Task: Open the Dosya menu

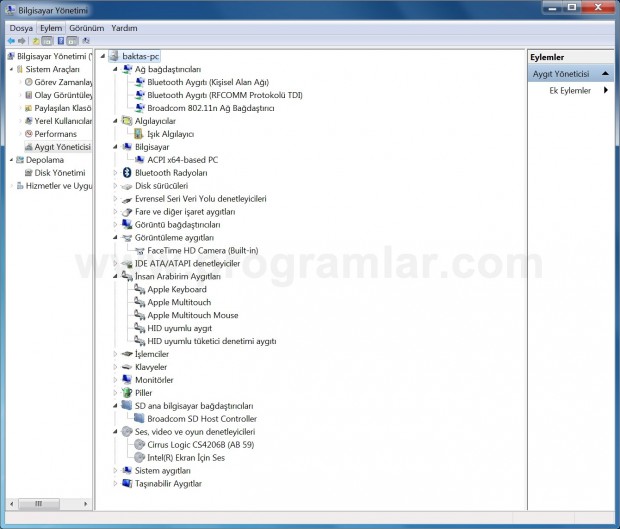Action: (x=21, y=28)
